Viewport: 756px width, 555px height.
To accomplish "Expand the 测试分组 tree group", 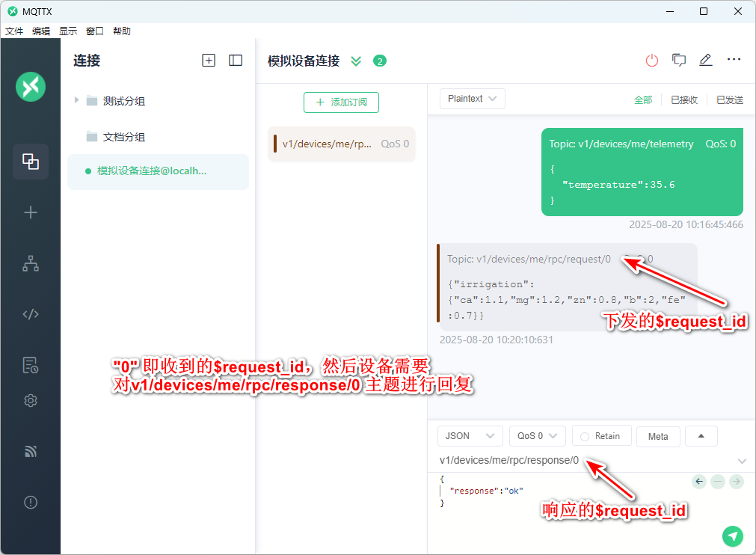I will 76,100.
